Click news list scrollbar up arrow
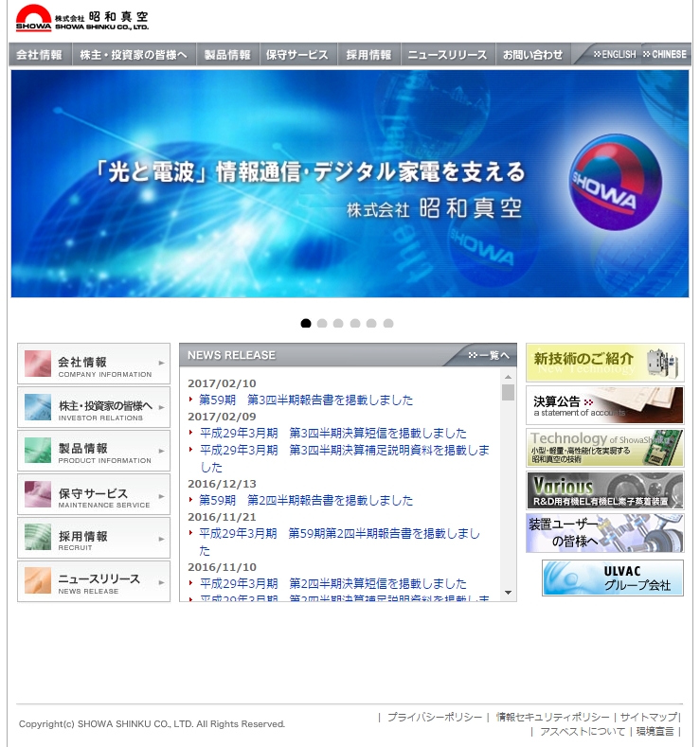Screen dimensions: 700x747 pyautogui.click(x=509, y=377)
